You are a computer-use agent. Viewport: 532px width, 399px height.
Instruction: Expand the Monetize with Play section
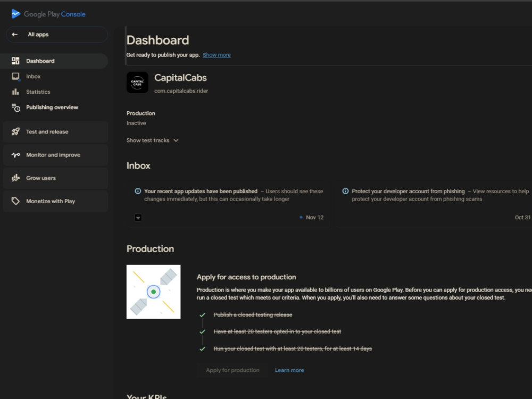click(55, 201)
